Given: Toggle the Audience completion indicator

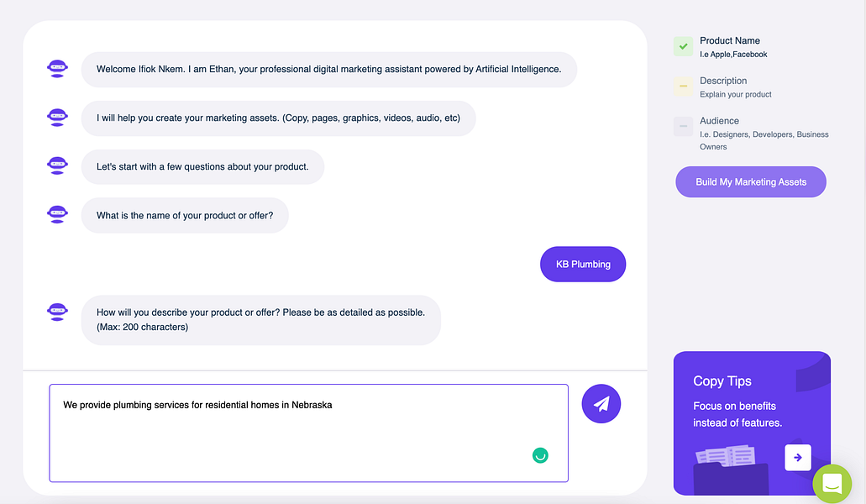Looking at the screenshot, I should pyautogui.click(x=682, y=127).
